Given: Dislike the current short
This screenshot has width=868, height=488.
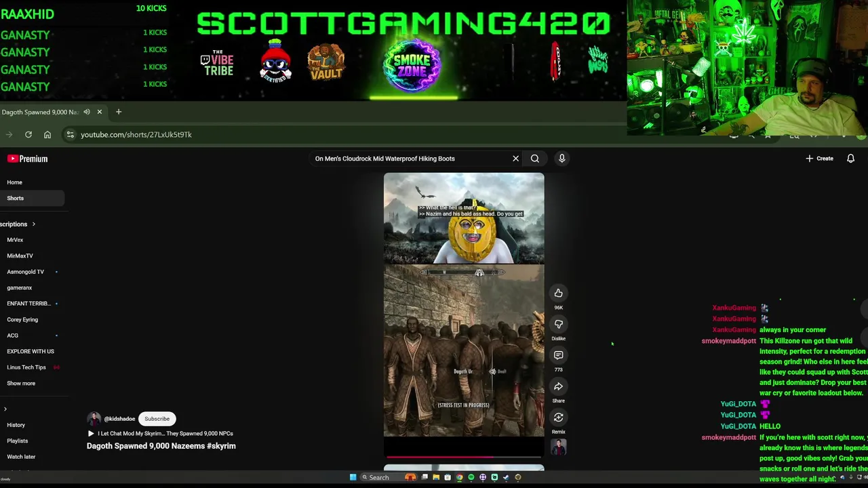Looking at the screenshot, I should click(558, 324).
